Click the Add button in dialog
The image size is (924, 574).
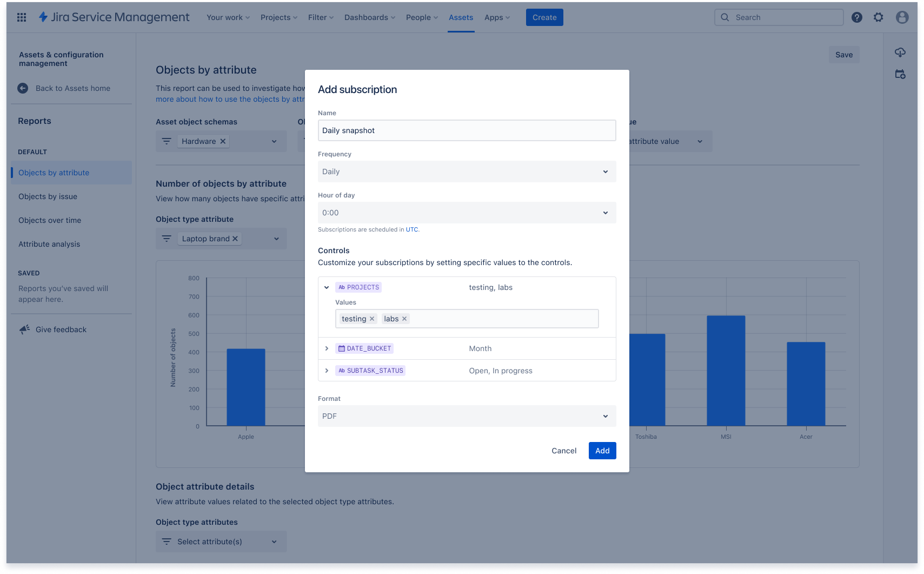coord(602,451)
